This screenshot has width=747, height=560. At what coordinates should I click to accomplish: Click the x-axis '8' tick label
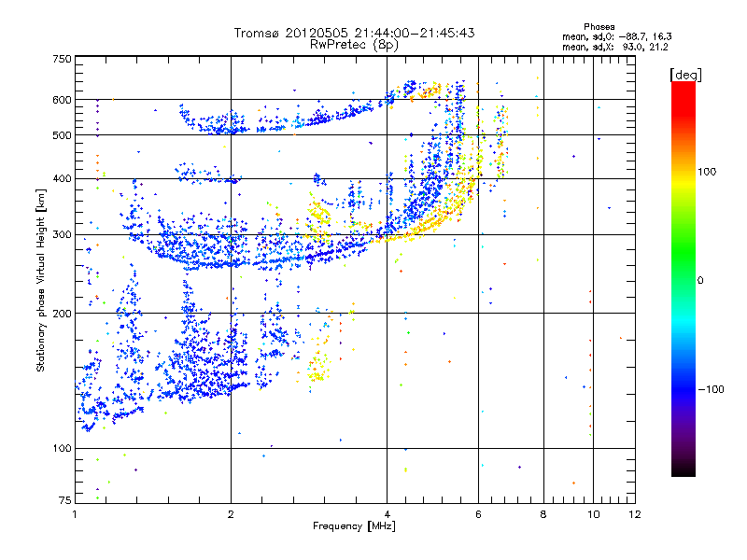[x=543, y=514]
